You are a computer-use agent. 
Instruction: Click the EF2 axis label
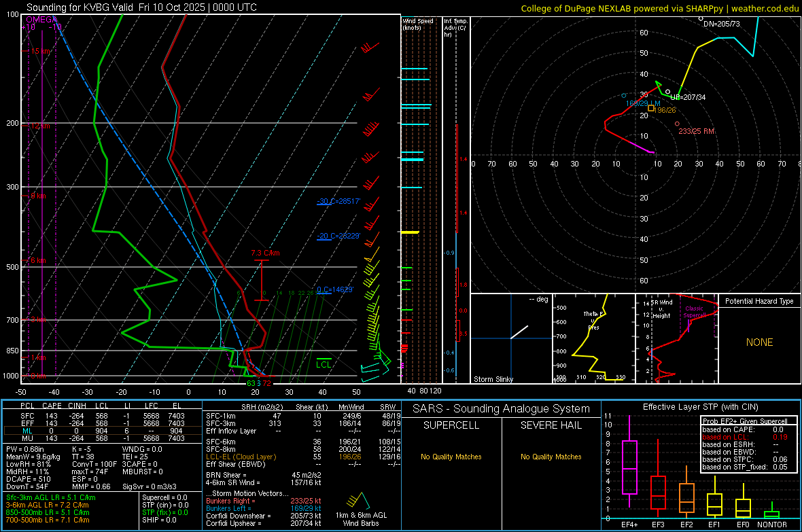tap(686, 525)
